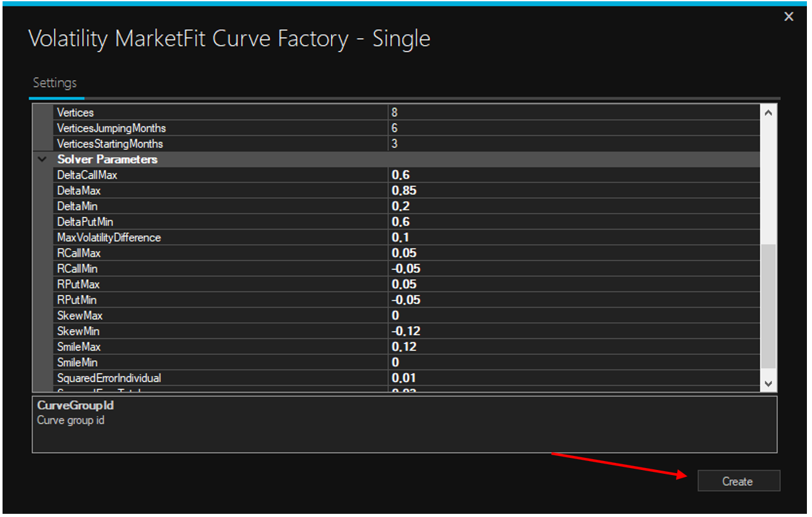This screenshot has width=812, height=517.
Task: Select the VerticesJumpingMonths value field
Action: 572,128
